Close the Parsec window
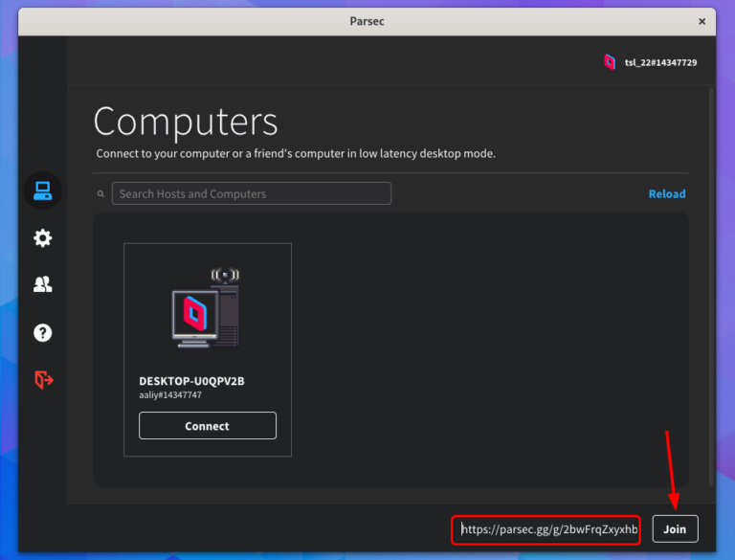This screenshot has height=560, width=735. pyautogui.click(x=702, y=20)
